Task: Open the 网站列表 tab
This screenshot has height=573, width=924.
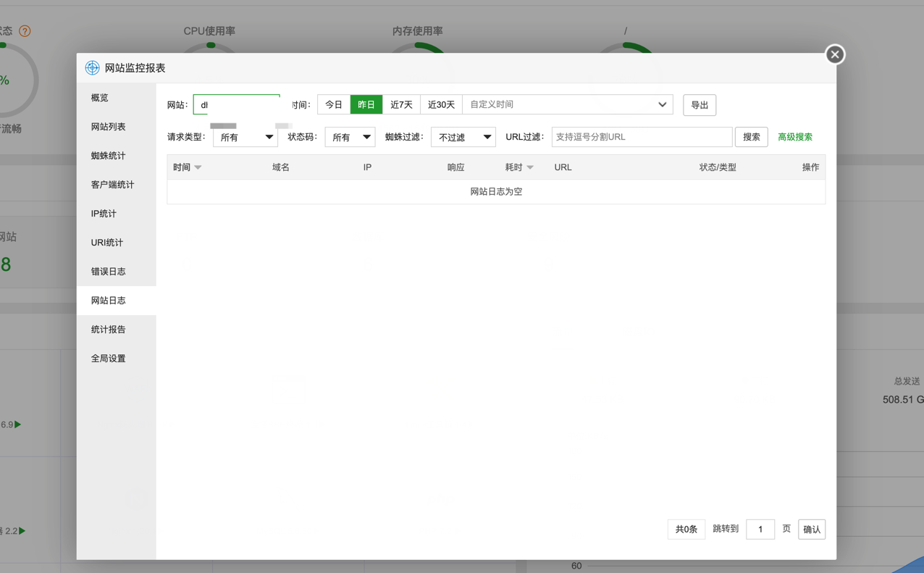Action: click(x=117, y=127)
